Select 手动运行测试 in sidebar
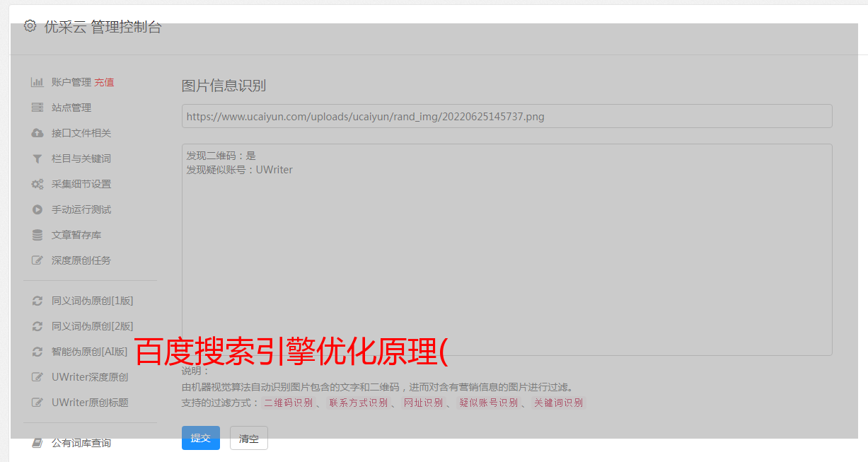 pyautogui.click(x=81, y=209)
